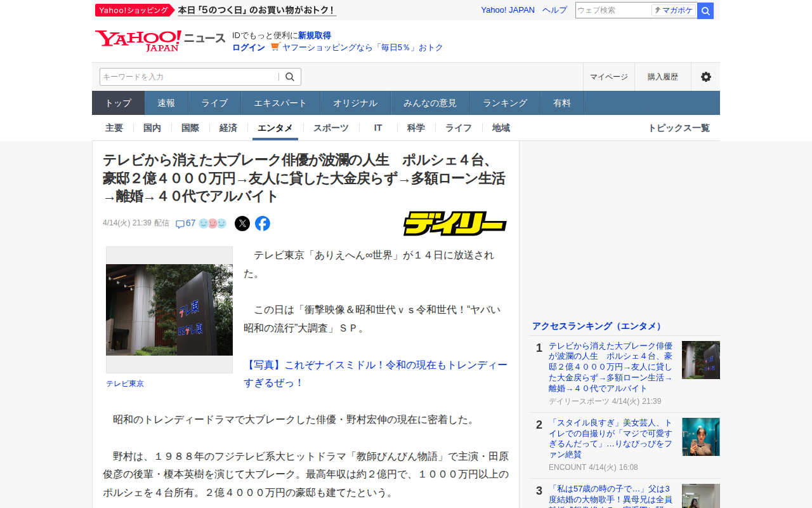Viewport: 812px width, 508px height.
Task: Click the 購入履歴 button
Action: (x=663, y=77)
